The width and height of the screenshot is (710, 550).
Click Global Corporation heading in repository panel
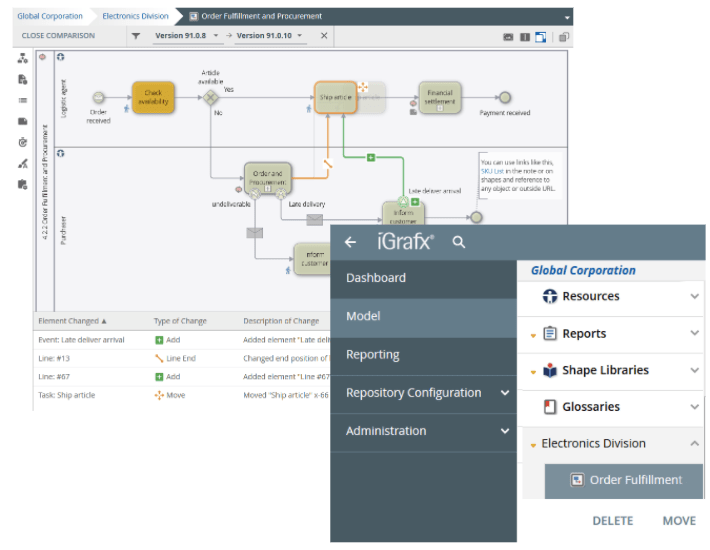pos(583,271)
